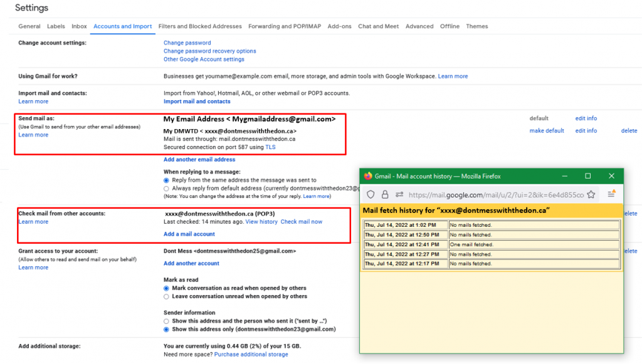
Task: Maximize the Mail account history window
Action: tap(588, 176)
